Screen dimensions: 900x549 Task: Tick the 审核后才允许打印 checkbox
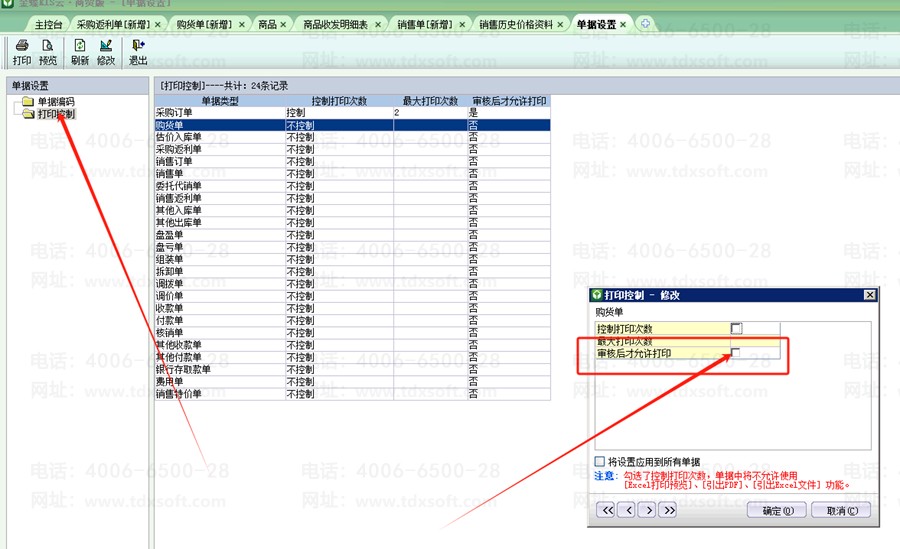pyautogui.click(x=736, y=353)
